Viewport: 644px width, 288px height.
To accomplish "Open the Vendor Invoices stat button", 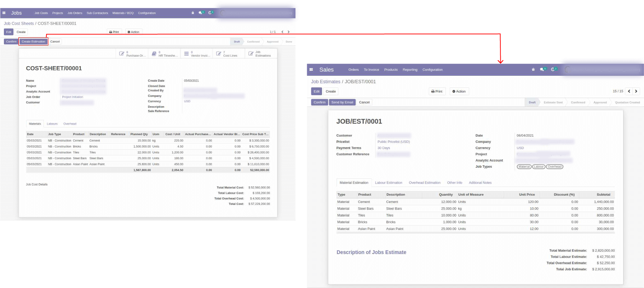I will (x=196, y=54).
